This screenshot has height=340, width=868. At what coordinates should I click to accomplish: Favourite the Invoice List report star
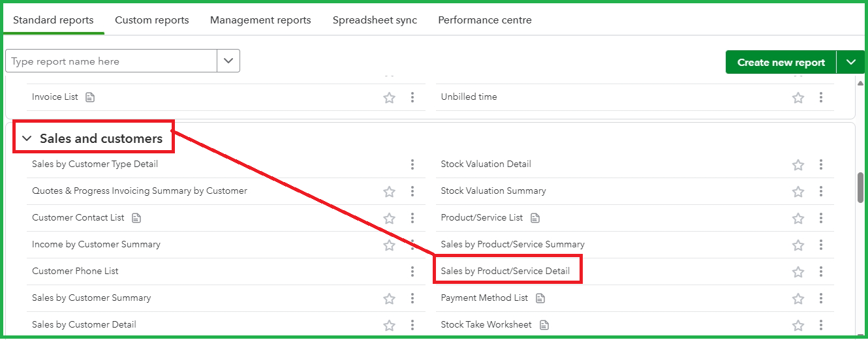(389, 97)
